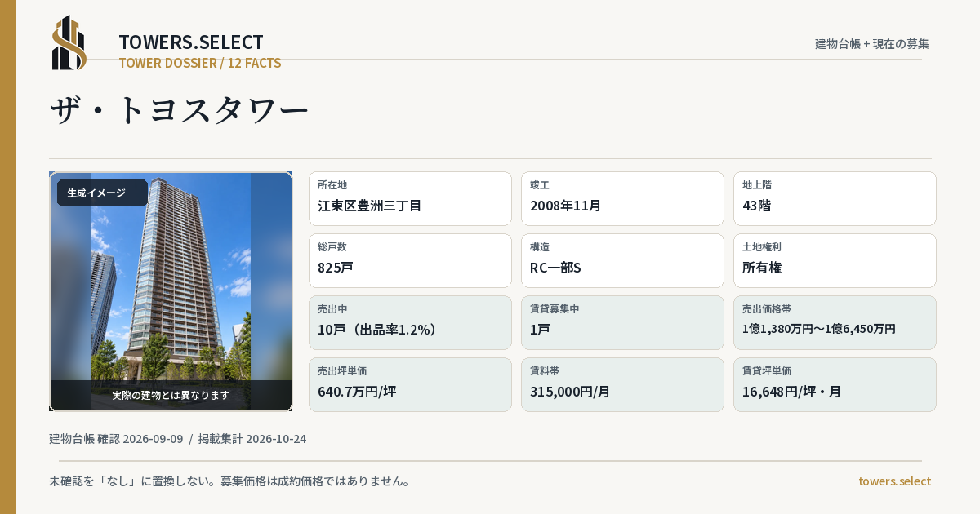
Task: Click the TOWER DOSSIER / 12 FACTS subtitle
Action: [x=200, y=63]
